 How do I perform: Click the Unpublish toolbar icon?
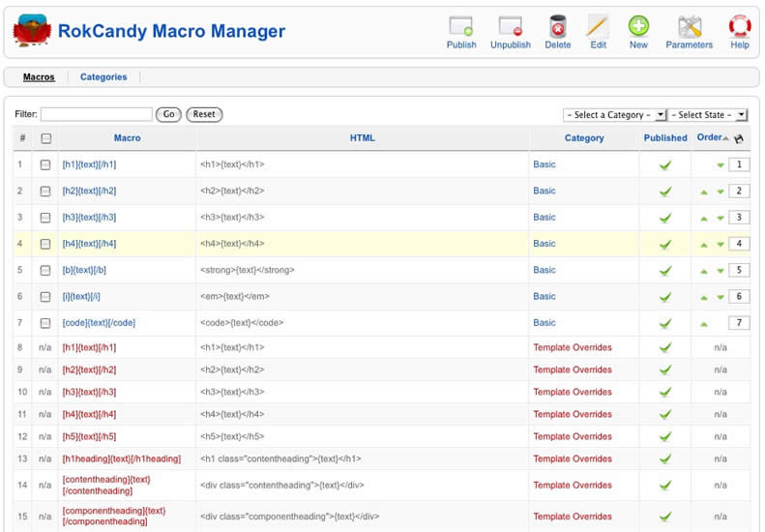(511, 26)
